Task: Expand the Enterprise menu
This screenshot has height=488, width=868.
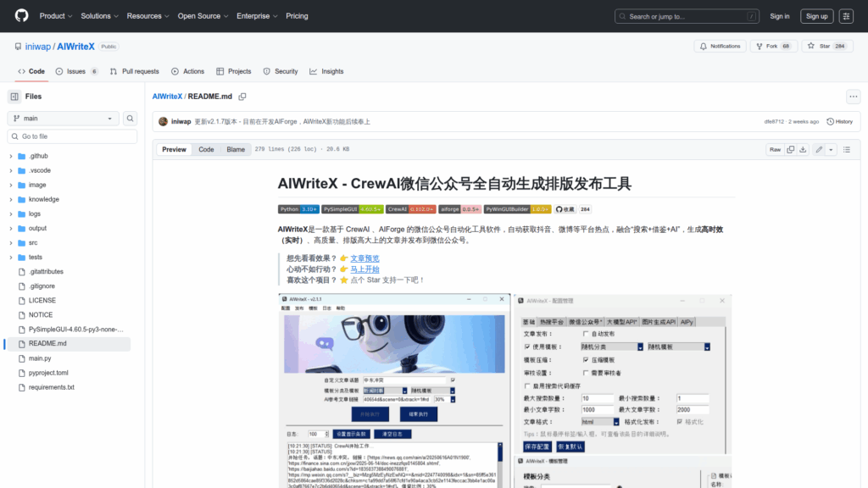Action: 256,16
